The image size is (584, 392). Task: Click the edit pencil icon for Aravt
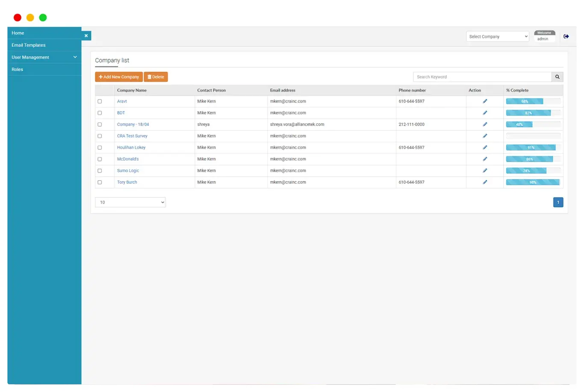coord(485,101)
